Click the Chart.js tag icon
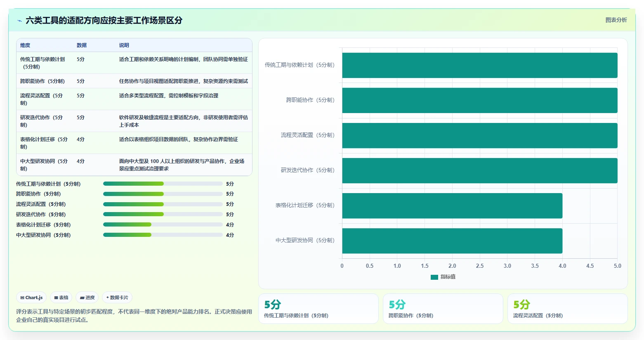Viewport: 644px width, 340px height. pyautogui.click(x=22, y=297)
